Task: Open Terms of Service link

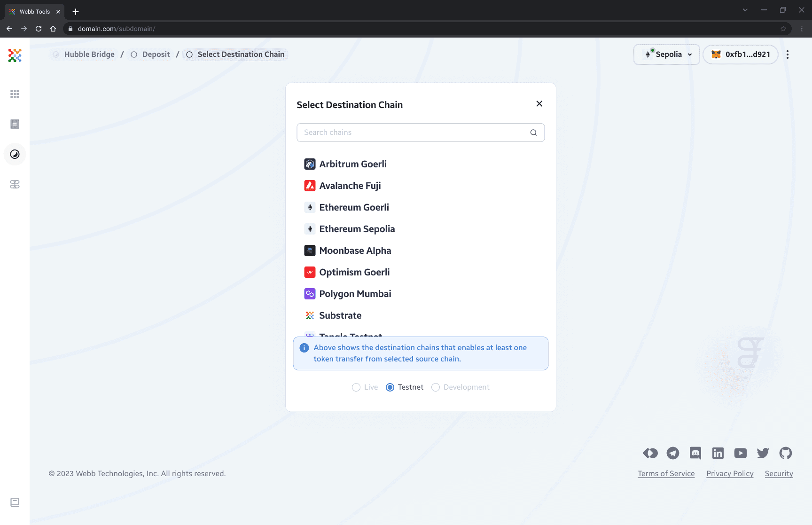Action: 666,474
